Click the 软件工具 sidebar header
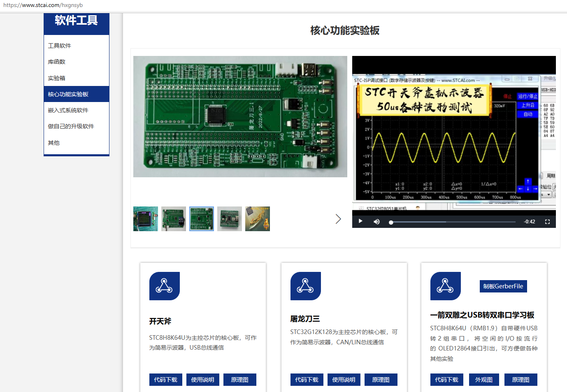This screenshot has width=567, height=392. pos(77,21)
